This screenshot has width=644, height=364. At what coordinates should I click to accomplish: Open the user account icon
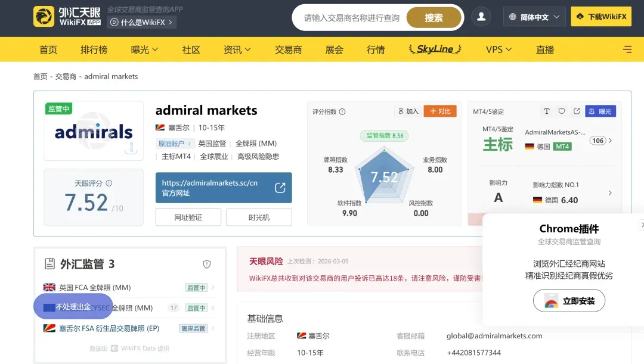[x=481, y=17]
